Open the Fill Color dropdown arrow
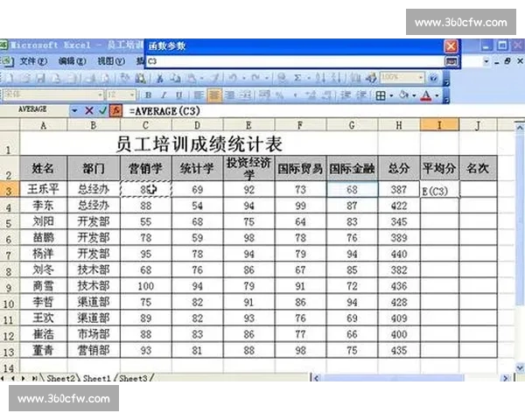This screenshot has width=525, height=420. (414, 95)
